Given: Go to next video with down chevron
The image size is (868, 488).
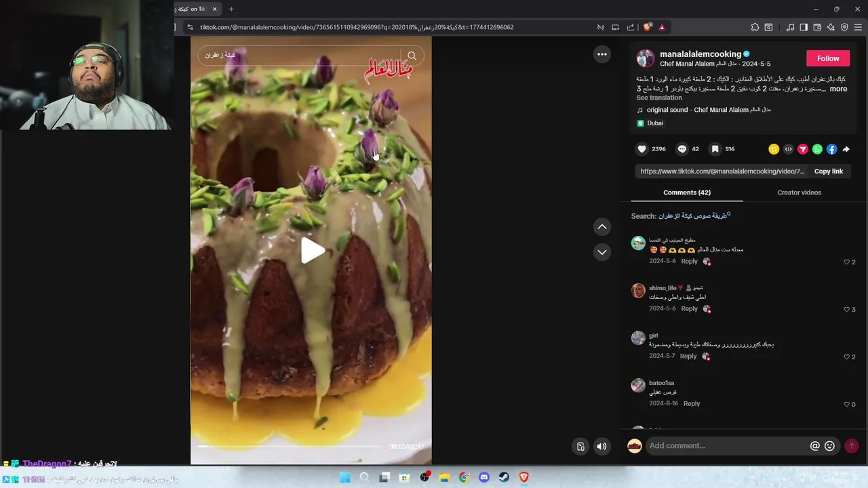Looking at the screenshot, I should click(602, 252).
